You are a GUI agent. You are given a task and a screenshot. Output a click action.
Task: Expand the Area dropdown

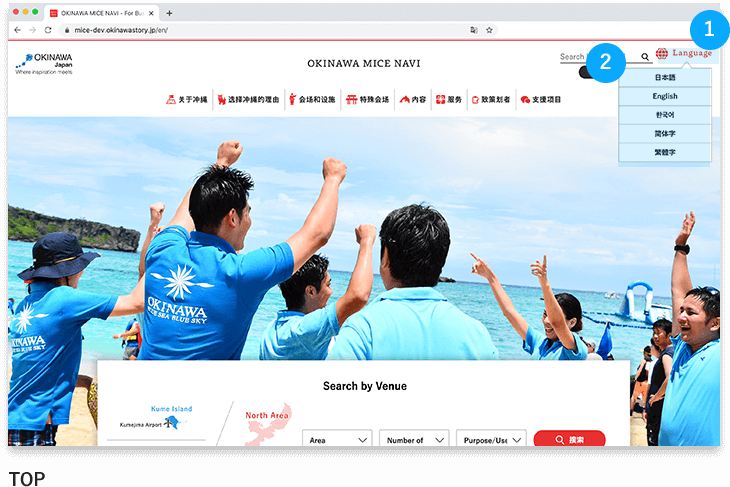point(336,440)
